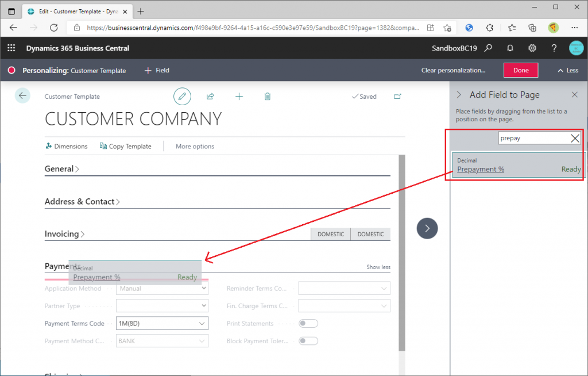
Task: Open browser settings and more menu
Action: click(x=574, y=28)
